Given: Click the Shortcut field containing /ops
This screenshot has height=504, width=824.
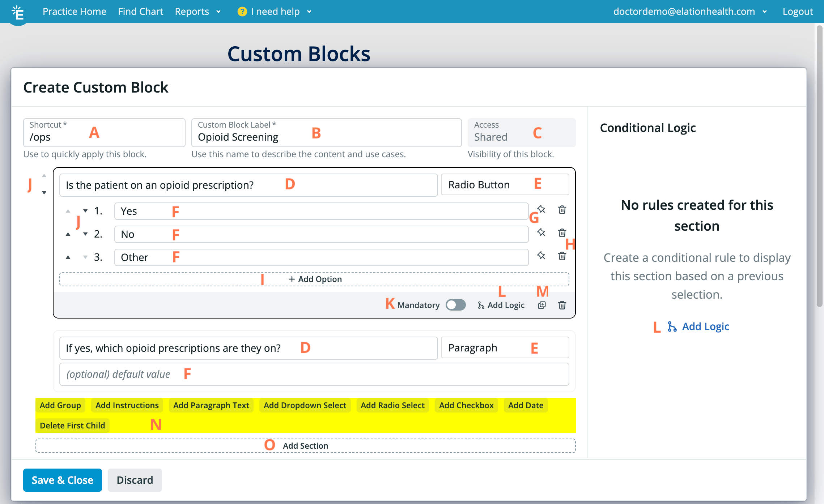Looking at the screenshot, I should click(x=104, y=132).
